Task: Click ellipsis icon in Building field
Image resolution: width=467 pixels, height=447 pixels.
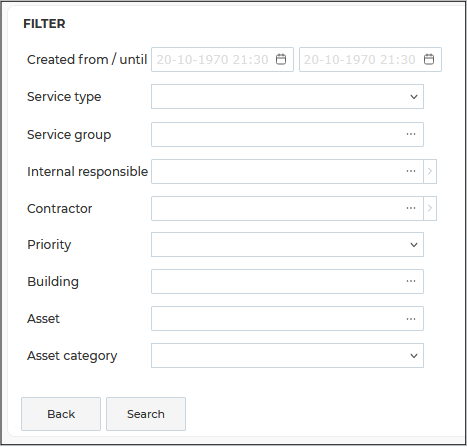Action: [411, 282]
